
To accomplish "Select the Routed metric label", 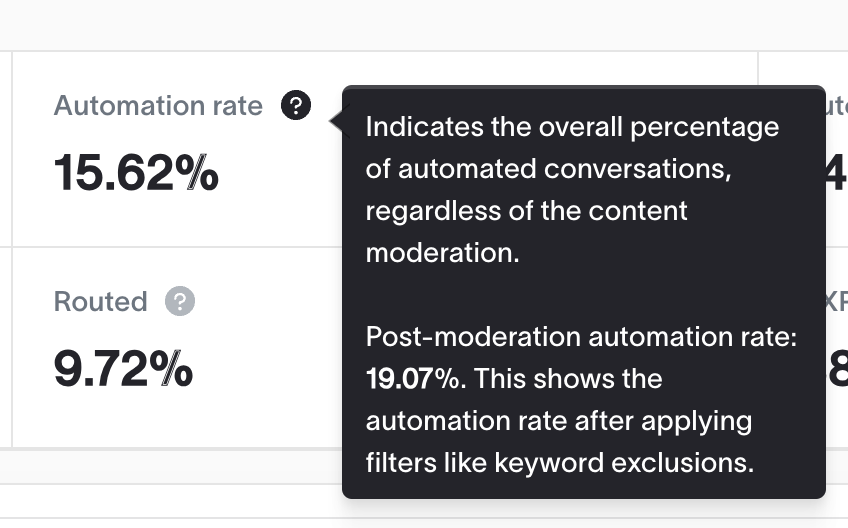I will point(101,301).
